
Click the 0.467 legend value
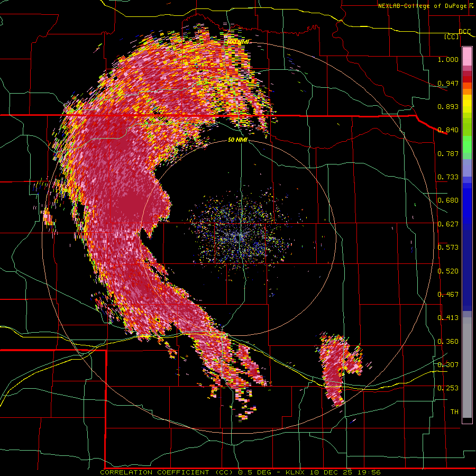point(448,295)
